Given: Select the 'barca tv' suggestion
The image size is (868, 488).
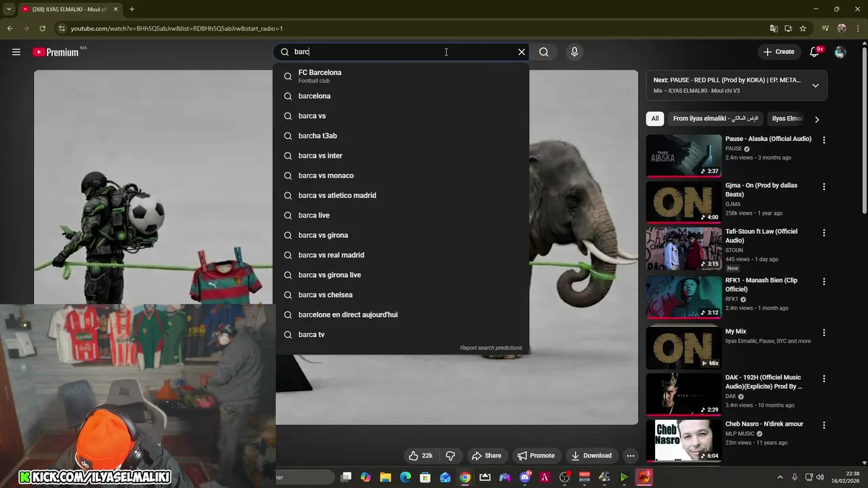Looking at the screenshot, I should coord(402,335).
